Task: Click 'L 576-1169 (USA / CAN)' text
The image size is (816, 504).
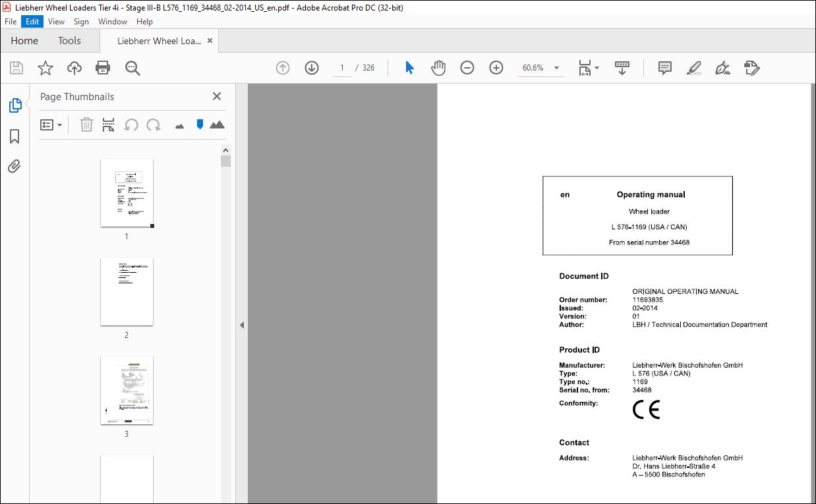Action: click(649, 227)
